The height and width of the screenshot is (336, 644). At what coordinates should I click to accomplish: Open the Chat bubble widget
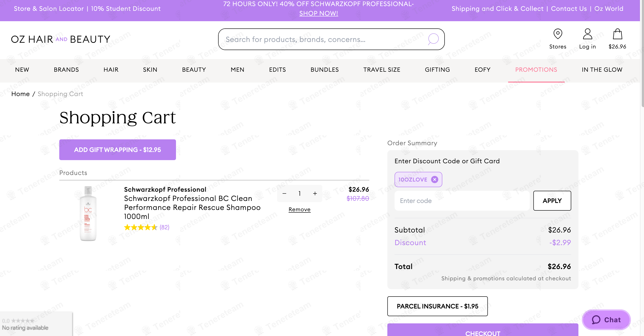606,320
